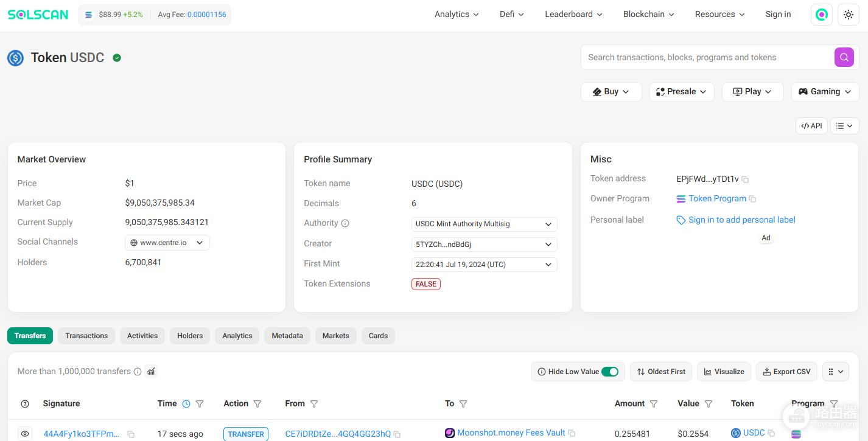Filter the Program column
Screen dimensions: 868x441
(834, 404)
